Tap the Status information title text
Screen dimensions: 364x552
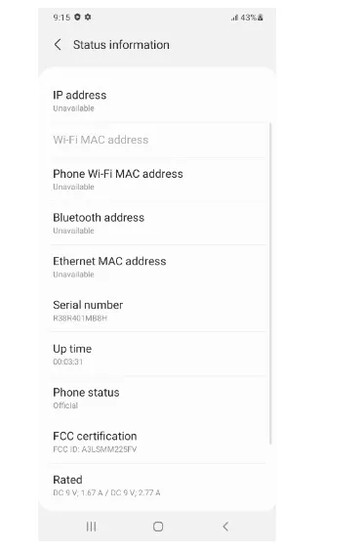121,45
